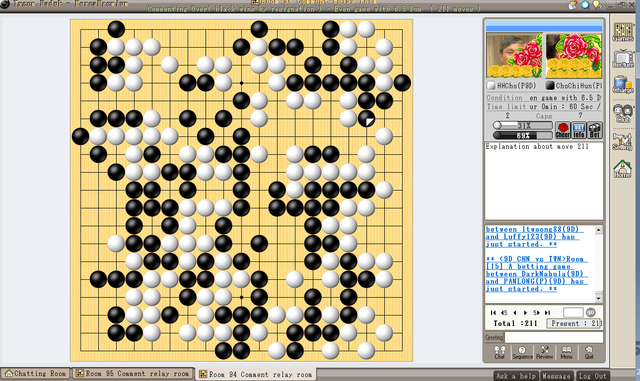Click the Quit icon
This screenshot has height=381, width=640.
coord(589,352)
